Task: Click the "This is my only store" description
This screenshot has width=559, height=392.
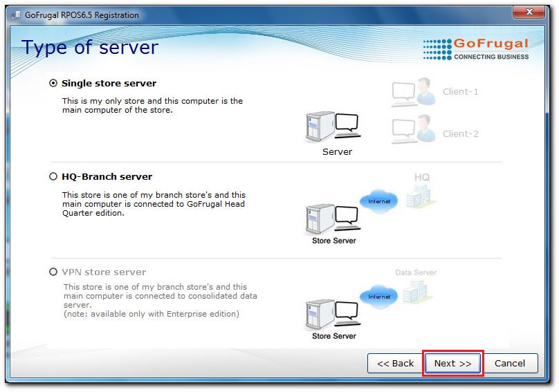Action: 153,106
